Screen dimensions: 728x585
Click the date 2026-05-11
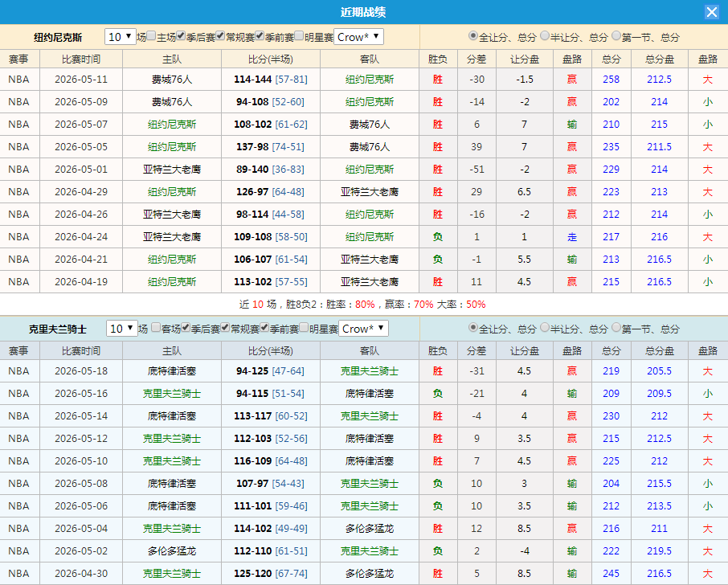[81, 80]
